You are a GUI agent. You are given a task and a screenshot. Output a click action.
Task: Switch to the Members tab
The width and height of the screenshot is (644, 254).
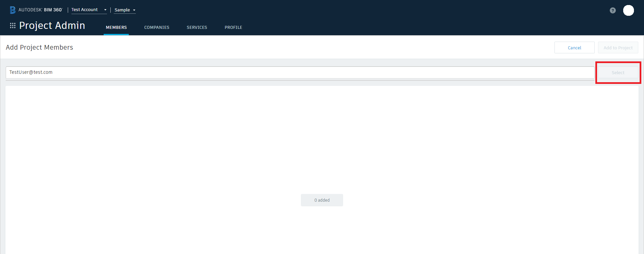(116, 28)
